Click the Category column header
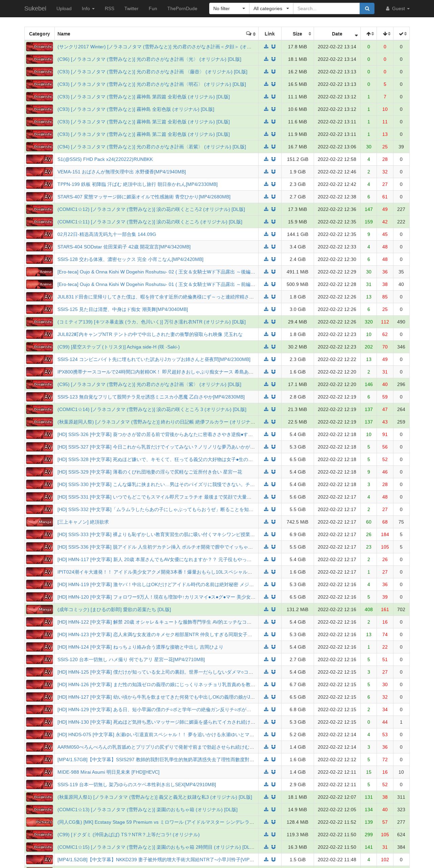 pyautogui.click(x=40, y=34)
